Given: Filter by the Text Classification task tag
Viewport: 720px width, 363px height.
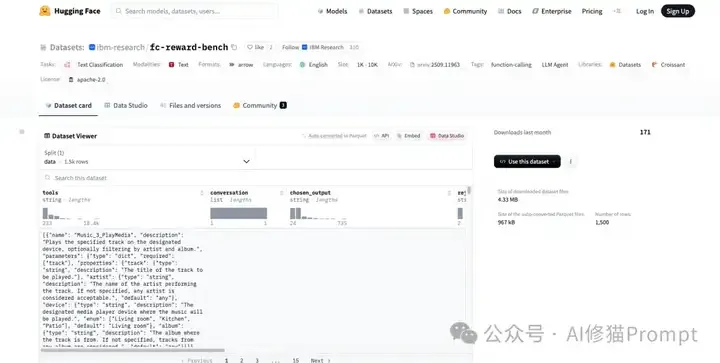Looking at the screenshot, I should point(94,65).
